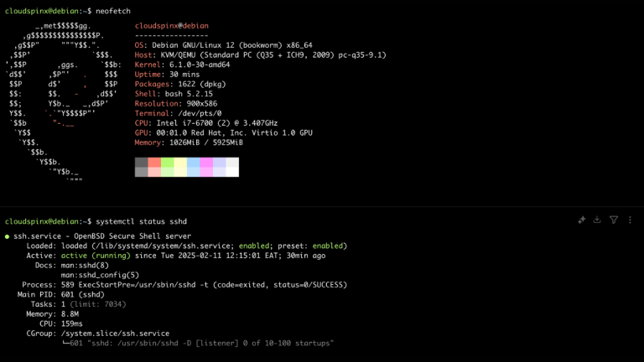Select the red swatch in neofetch palette
This screenshot has width=644, height=362.
pos(154,163)
